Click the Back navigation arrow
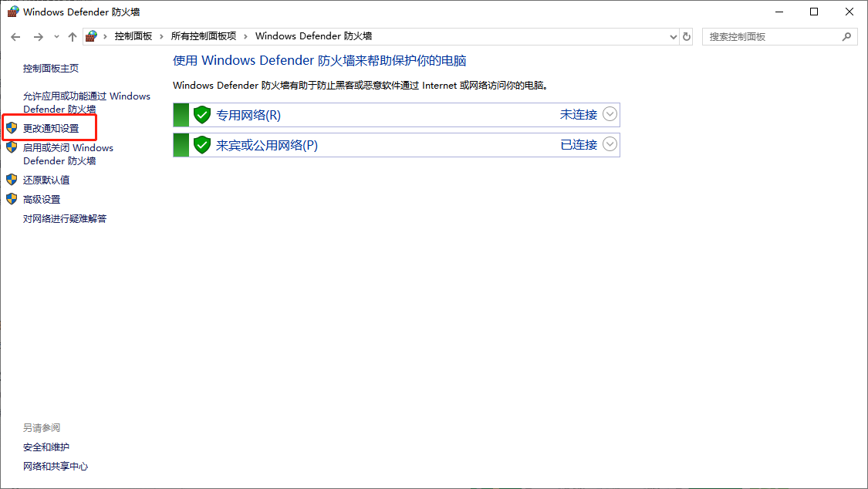 point(15,36)
